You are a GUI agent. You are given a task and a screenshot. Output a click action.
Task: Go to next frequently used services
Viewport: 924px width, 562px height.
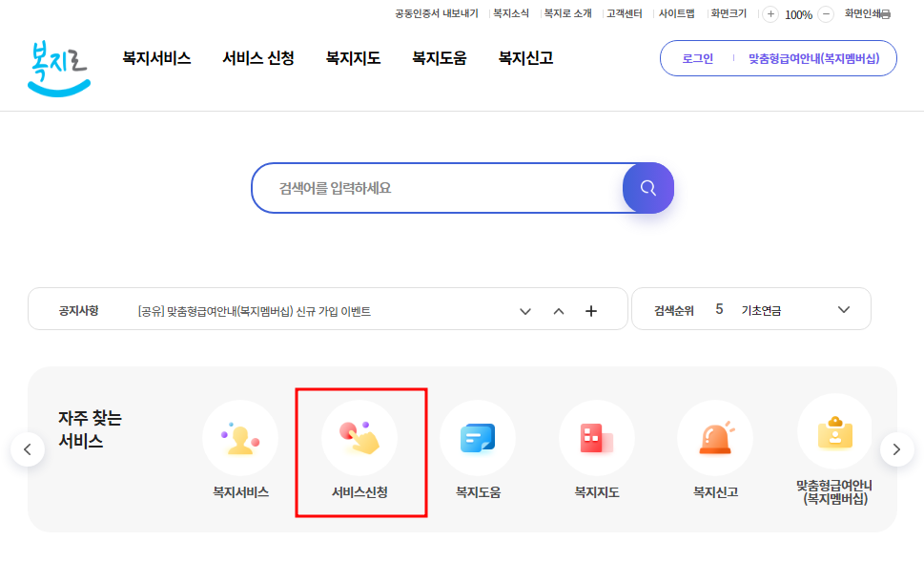point(897,449)
